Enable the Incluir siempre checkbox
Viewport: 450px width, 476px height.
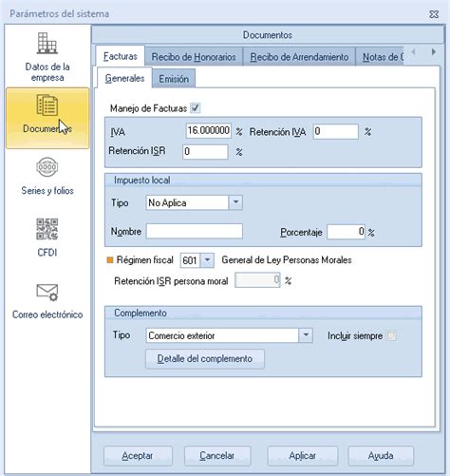(391, 335)
